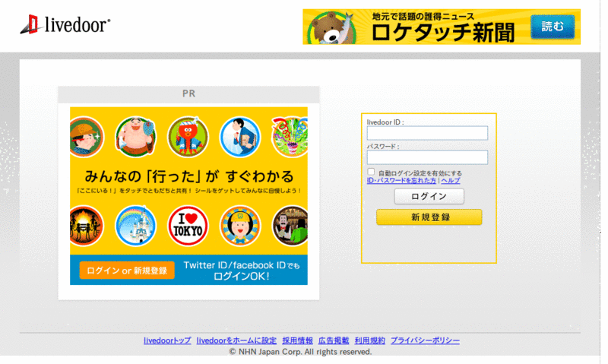Focus the パスワード input field

(427, 157)
